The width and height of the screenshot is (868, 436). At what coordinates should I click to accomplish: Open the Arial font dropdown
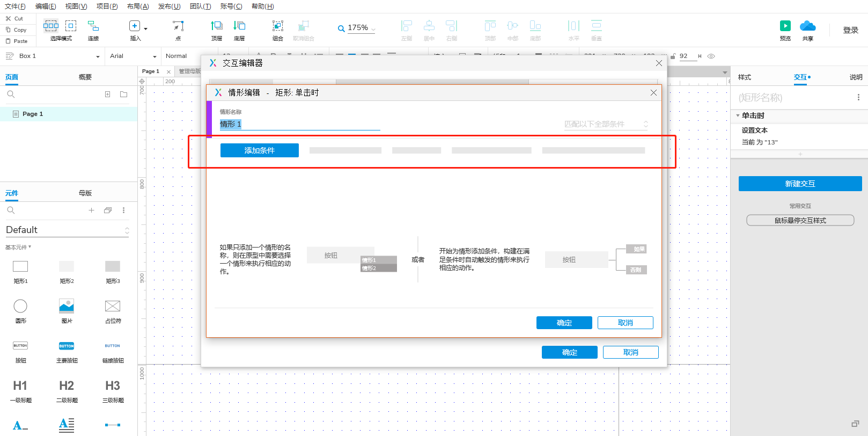tap(155, 56)
